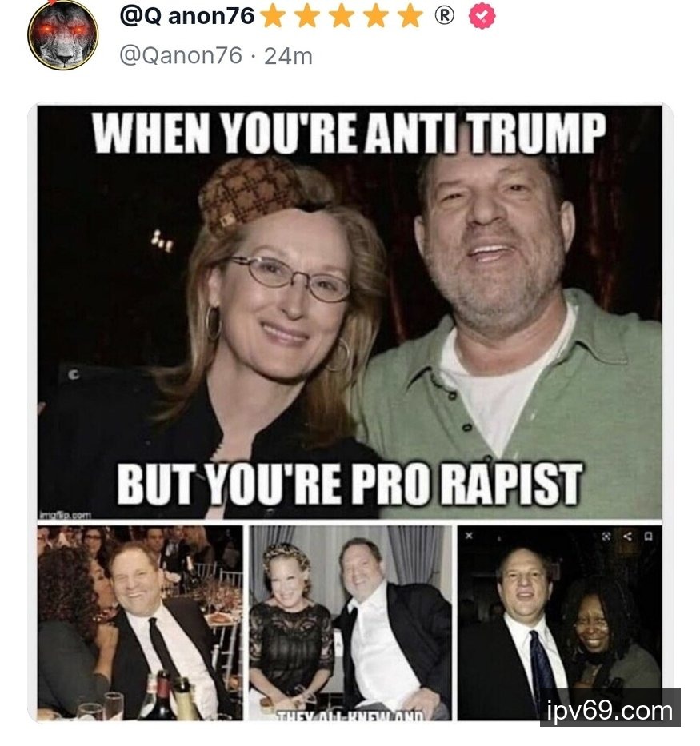Click the 24m post timestamp
This screenshot has width=700, height=746.
tap(288, 55)
